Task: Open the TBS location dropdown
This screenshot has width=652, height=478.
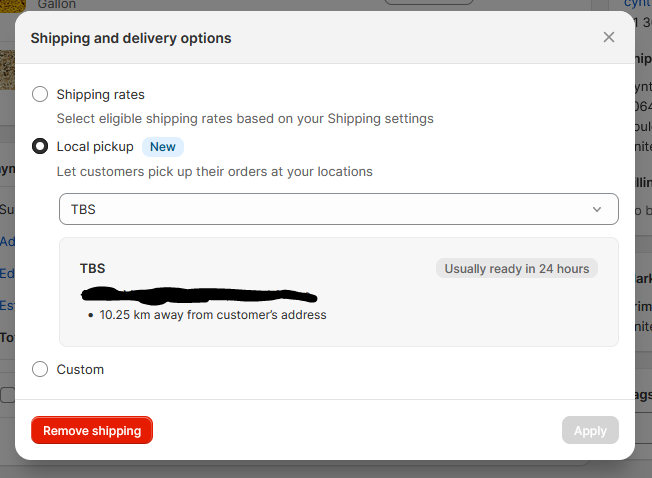Action: [338, 209]
